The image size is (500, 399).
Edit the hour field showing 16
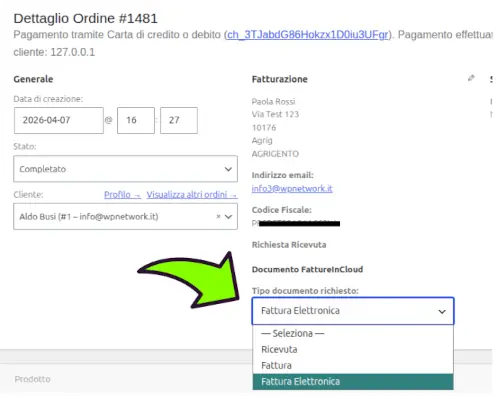pyautogui.click(x=136, y=120)
